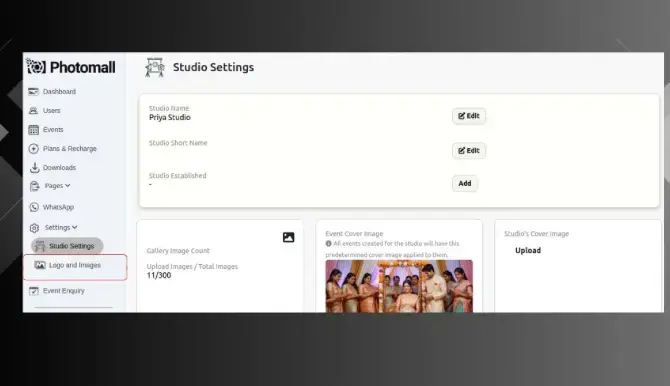The width and height of the screenshot is (670, 386).
Task: Open Logo and Images submenu item
Action: coord(75,265)
